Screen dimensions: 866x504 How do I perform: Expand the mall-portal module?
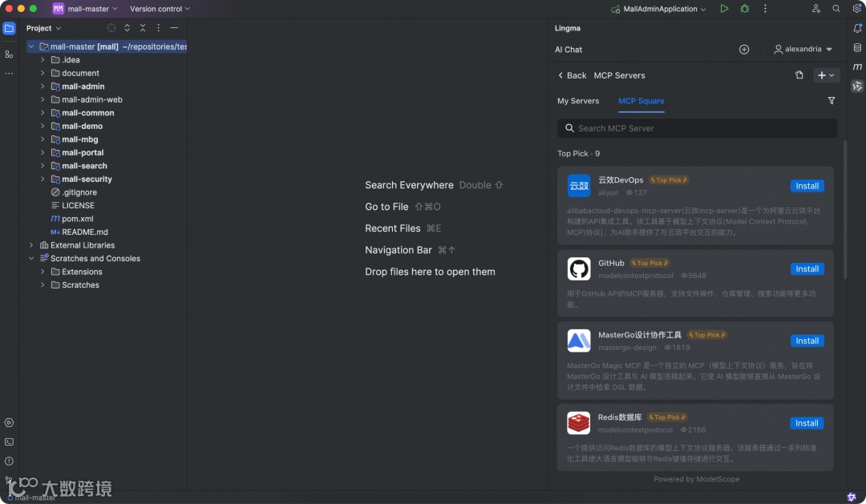(42, 152)
